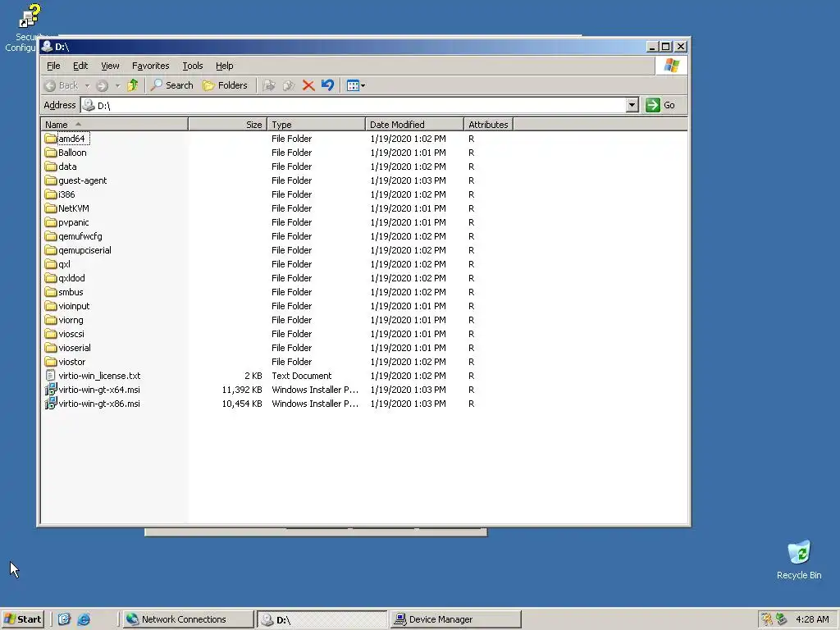Sort by the Size column header

click(x=228, y=125)
